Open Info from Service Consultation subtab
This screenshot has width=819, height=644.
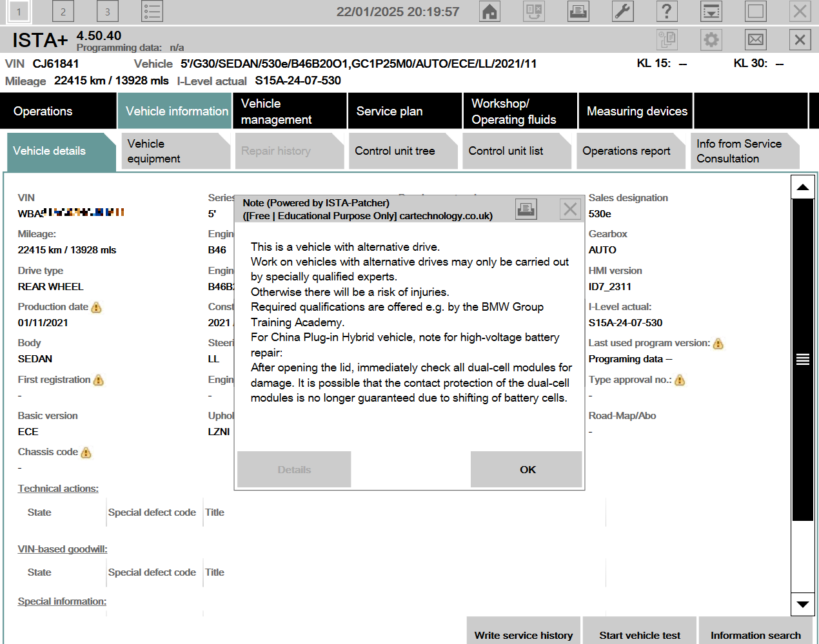point(745,151)
